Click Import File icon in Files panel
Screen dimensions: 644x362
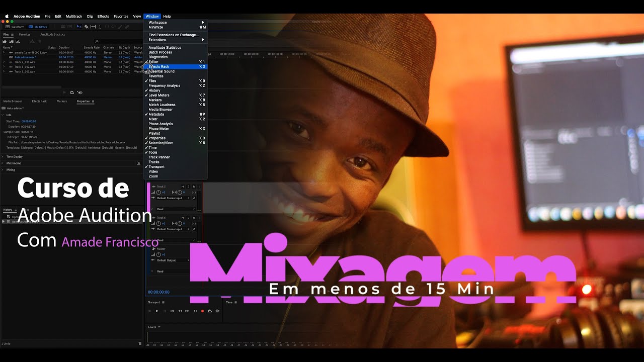point(12,41)
